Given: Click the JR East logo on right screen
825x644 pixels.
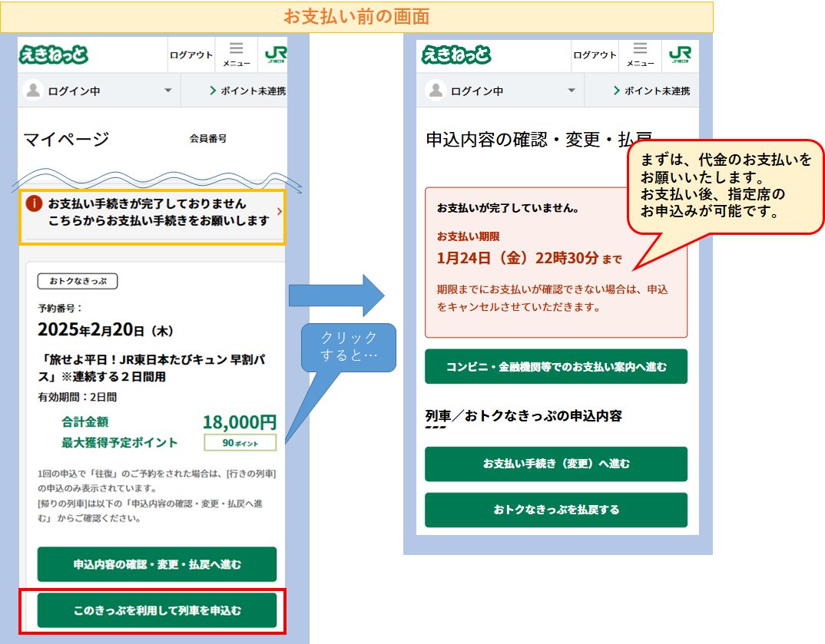Looking at the screenshot, I should (x=679, y=54).
